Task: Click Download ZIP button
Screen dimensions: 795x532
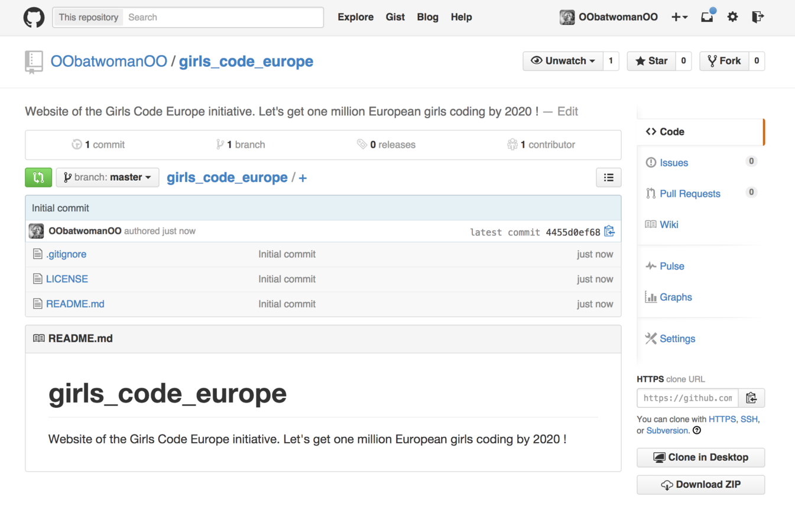Action: [700, 485]
